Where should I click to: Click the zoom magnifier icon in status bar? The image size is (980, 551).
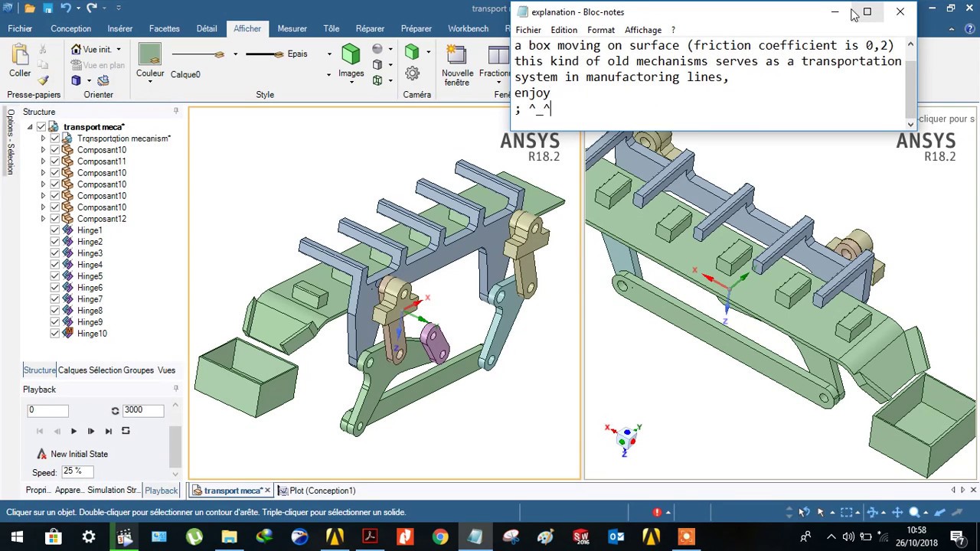914,512
